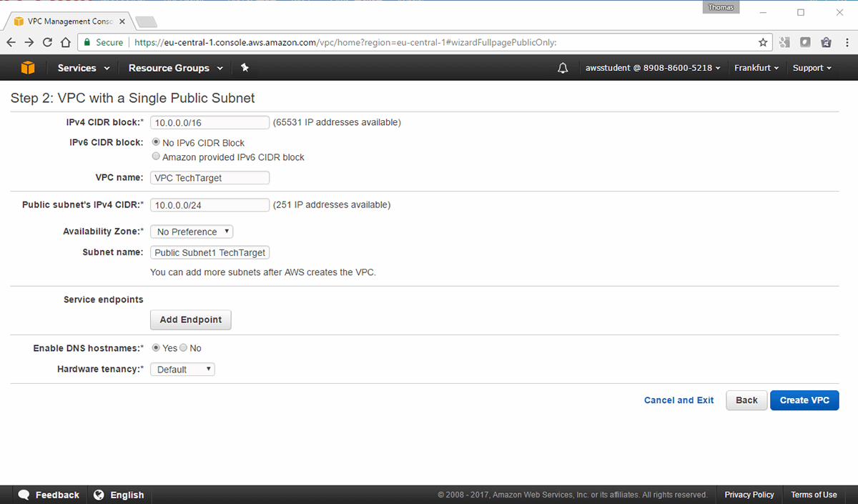Image resolution: width=858 pixels, height=504 pixels.
Task: Open the Support menu
Action: click(x=812, y=68)
